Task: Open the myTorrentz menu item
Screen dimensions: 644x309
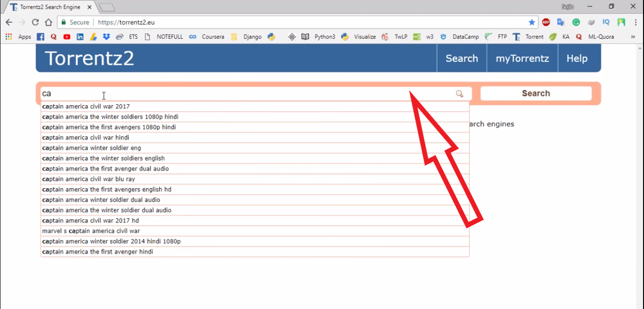Action: [x=522, y=58]
